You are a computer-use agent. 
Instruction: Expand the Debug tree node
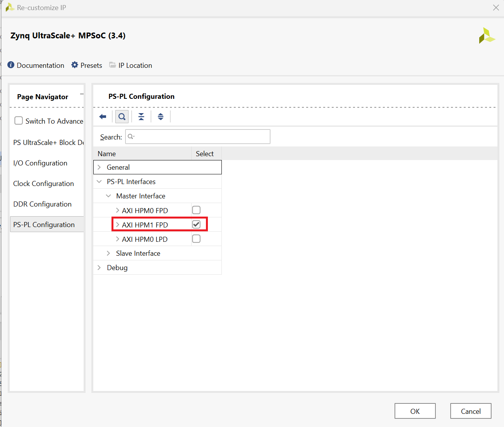click(x=99, y=267)
